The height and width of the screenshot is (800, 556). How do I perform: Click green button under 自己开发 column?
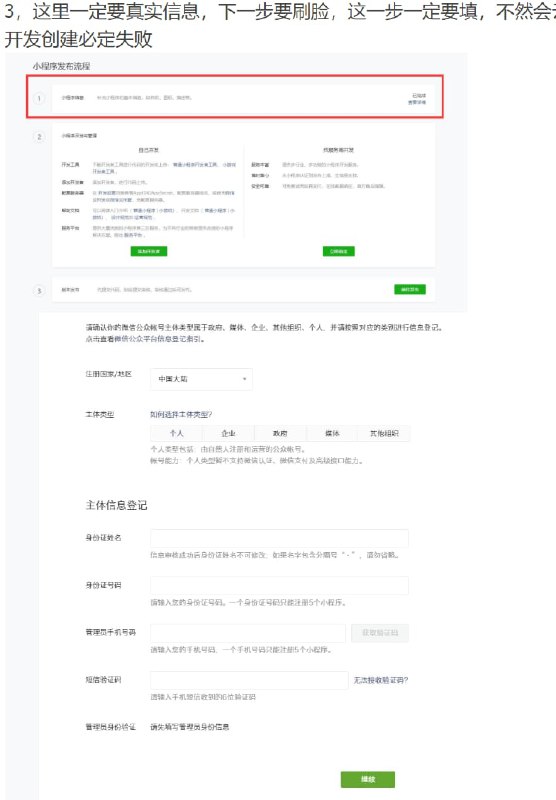149,251
